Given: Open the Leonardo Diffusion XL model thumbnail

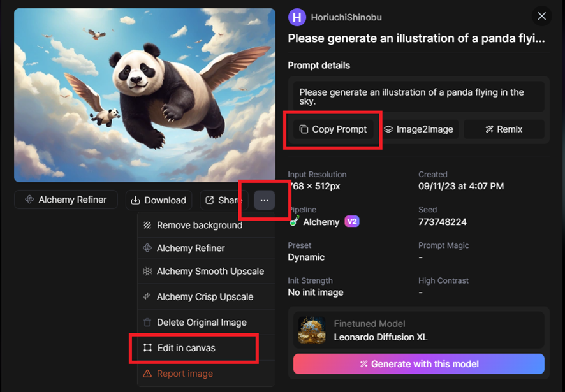Looking at the screenshot, I should [312, 330].
